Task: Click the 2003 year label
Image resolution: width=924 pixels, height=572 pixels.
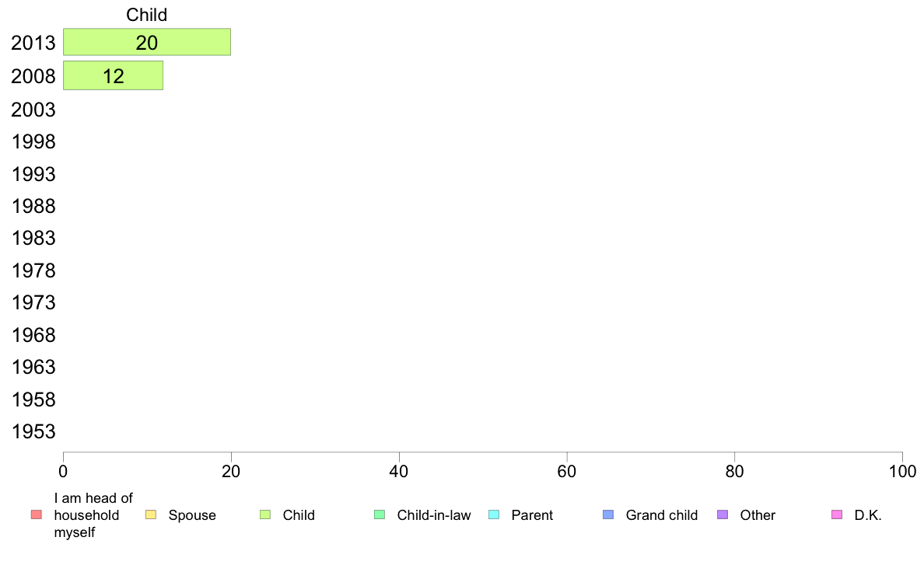Action: pyautogui.click(x=33, y=110)
